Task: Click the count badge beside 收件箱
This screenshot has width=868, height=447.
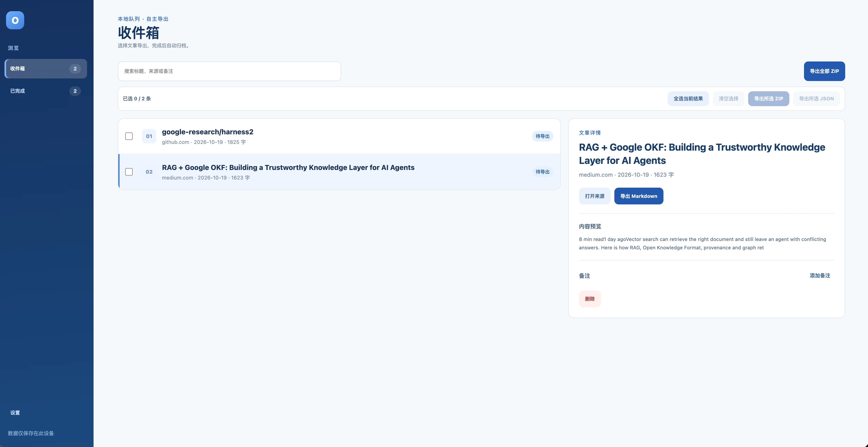Action: (75, 69)
